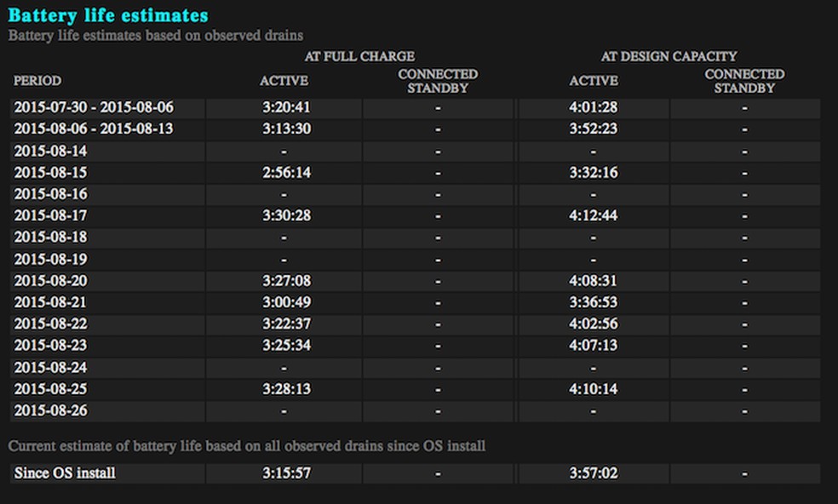
Task: Click the Battery life estimates heading
Action: click(x=108, y=15)
